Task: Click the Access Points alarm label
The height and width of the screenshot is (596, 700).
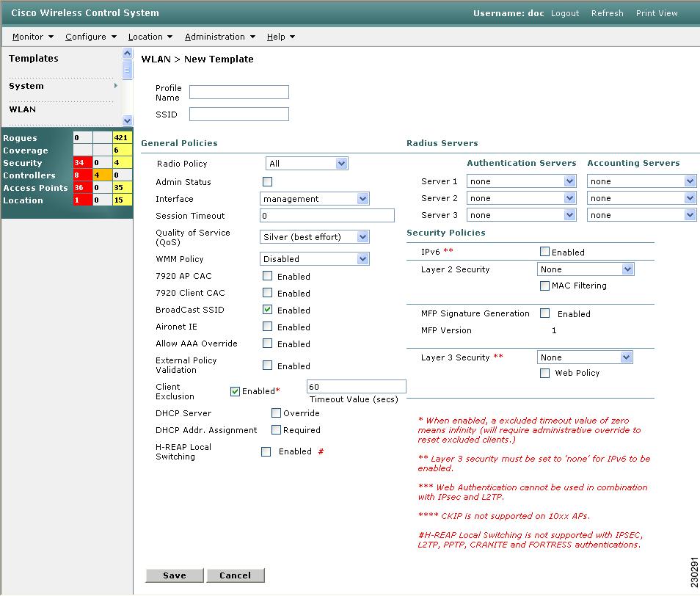Action: pyautogui.click(x=36, y=188)
